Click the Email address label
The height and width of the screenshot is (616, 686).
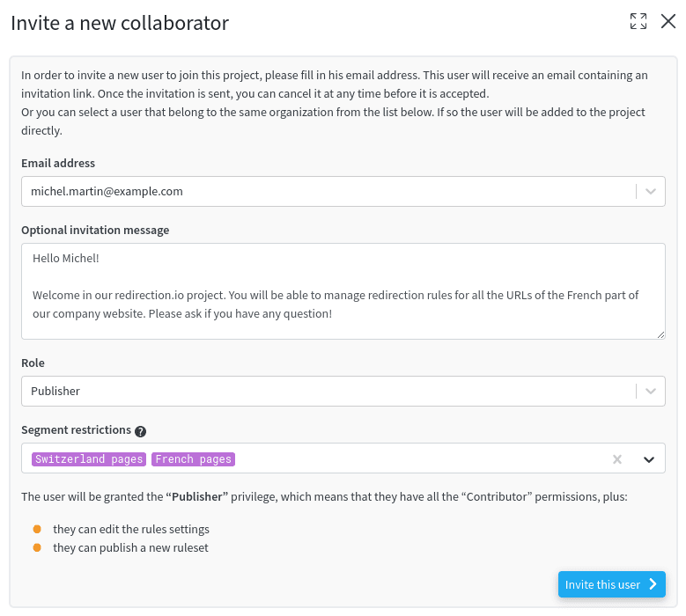coord(58,163)
